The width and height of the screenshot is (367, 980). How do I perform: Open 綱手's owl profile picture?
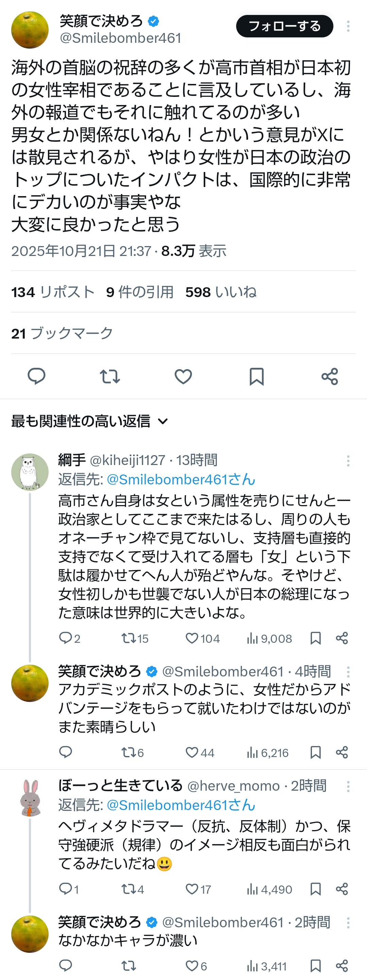pyautogui.click(x=30, y=472)
